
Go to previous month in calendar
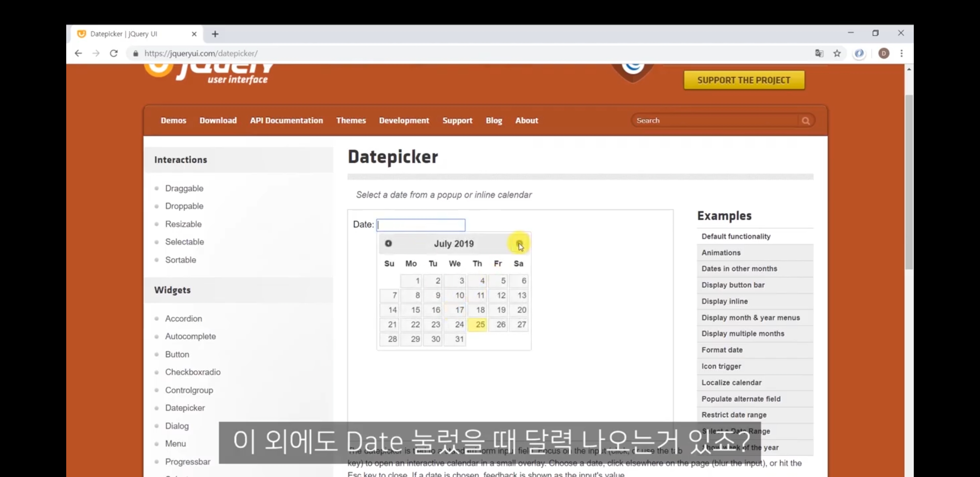point(388,243)
